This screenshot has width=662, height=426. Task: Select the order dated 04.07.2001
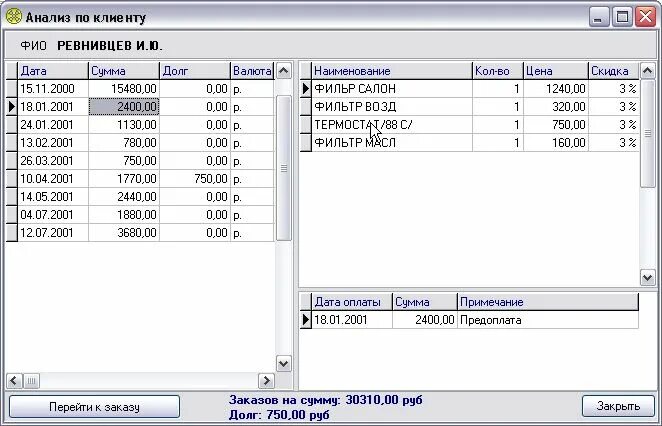tap(140, 214)
